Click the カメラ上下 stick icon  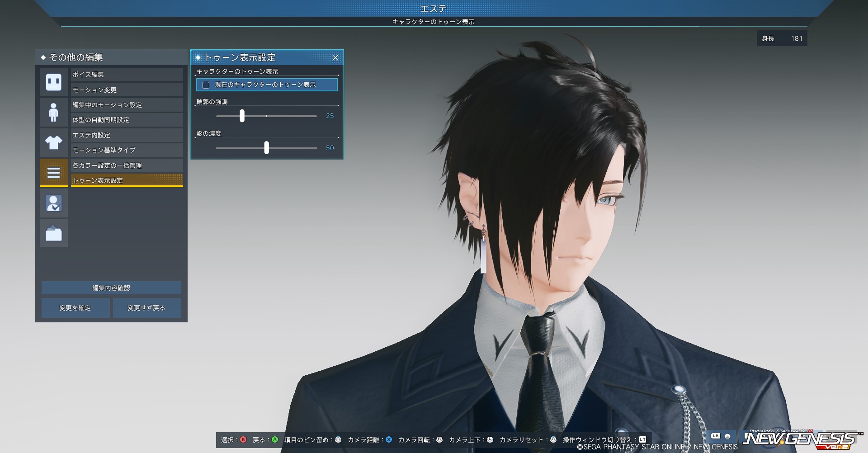pos(490,439)
